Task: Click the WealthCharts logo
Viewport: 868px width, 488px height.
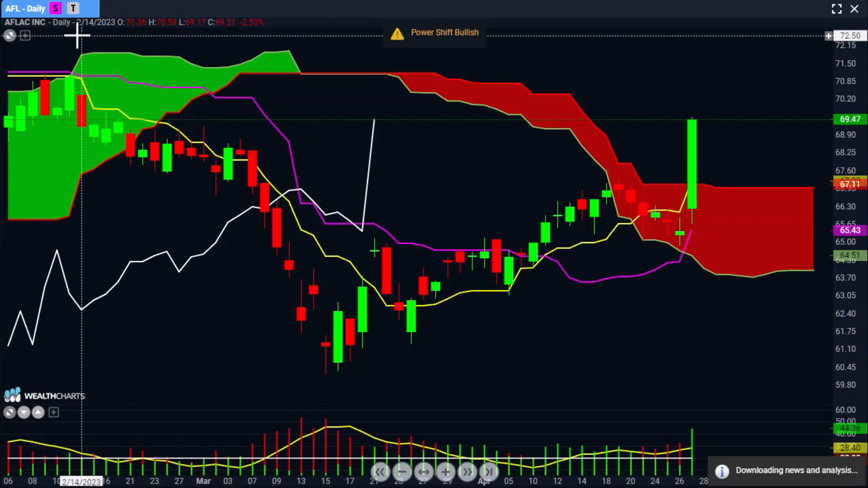Action: pos(44,395)
